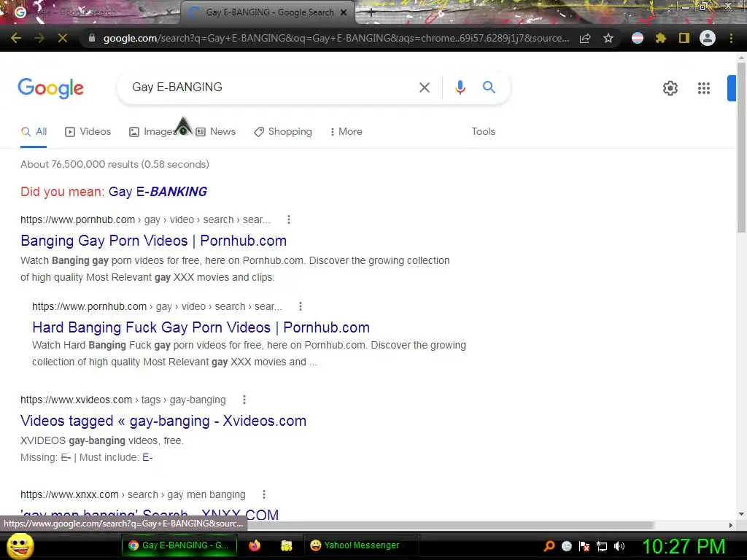Open the striped flag browser extension
The width and height of the screenshot is (747, 560).
click(638, 38)
